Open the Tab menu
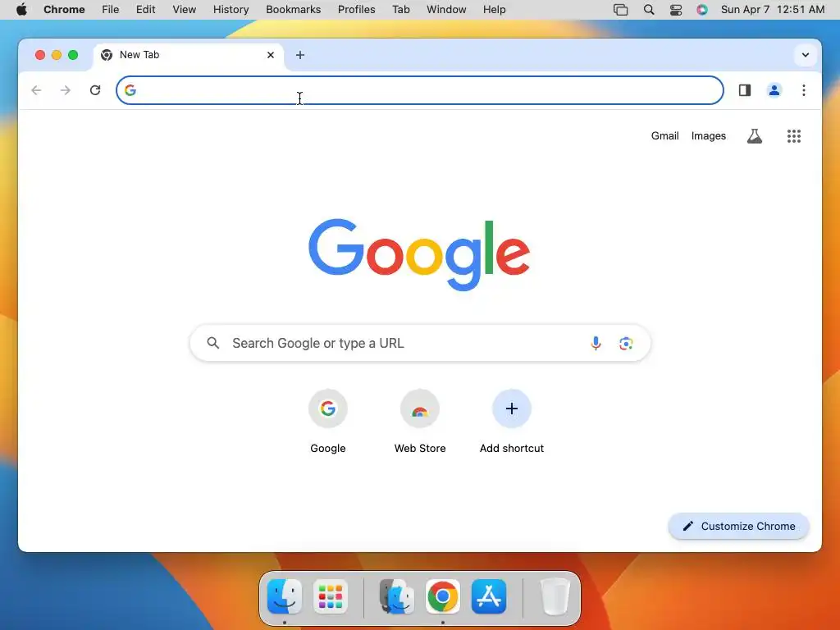Screen dimensions: 840x630 click(x=400, y=10)
